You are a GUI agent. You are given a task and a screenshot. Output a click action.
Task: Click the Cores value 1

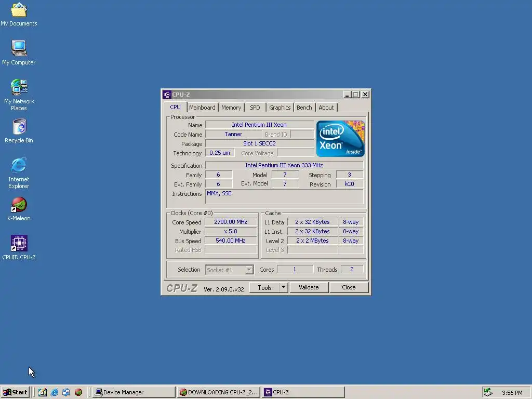coord(295,270)
